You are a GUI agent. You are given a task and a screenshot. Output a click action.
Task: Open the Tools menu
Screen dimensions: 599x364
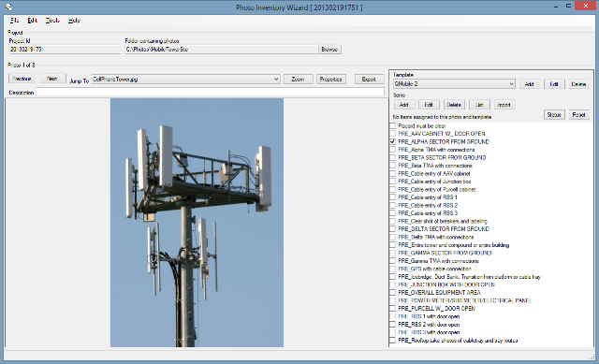(x=52, y=21)
